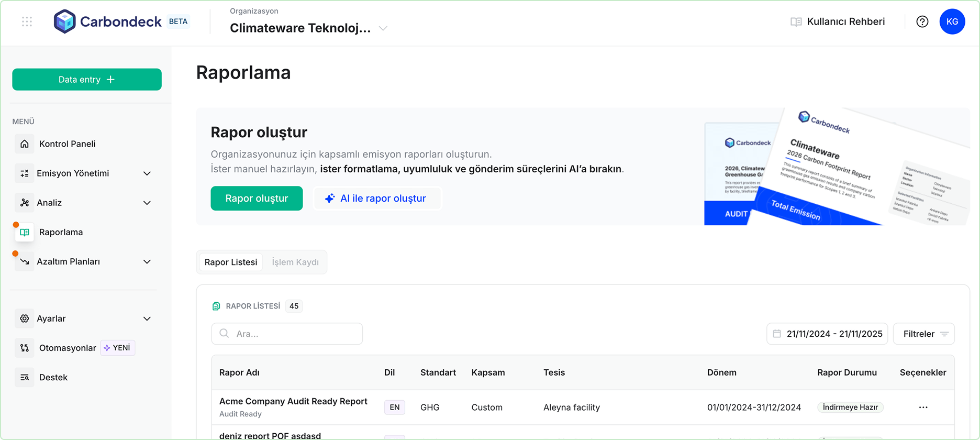Viewport: 980px width, 440px height.
Task: Open the KG user avatar
Action: 952,21
